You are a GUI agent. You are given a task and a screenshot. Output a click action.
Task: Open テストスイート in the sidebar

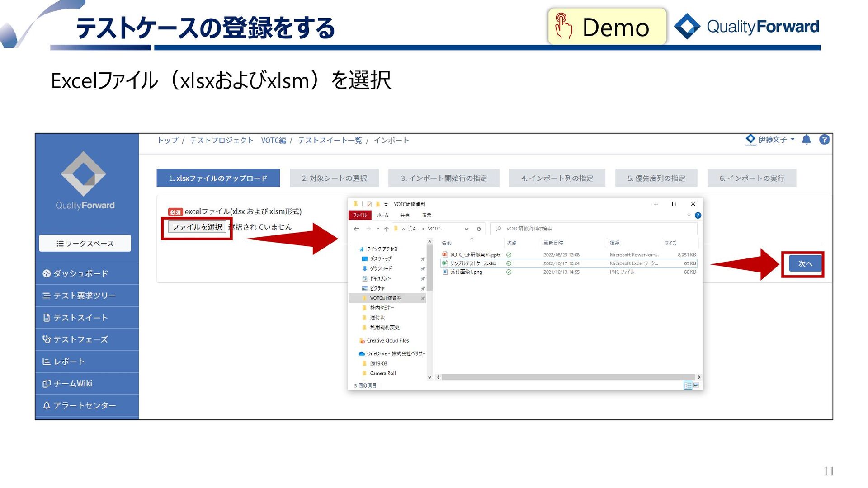(80, 318)
